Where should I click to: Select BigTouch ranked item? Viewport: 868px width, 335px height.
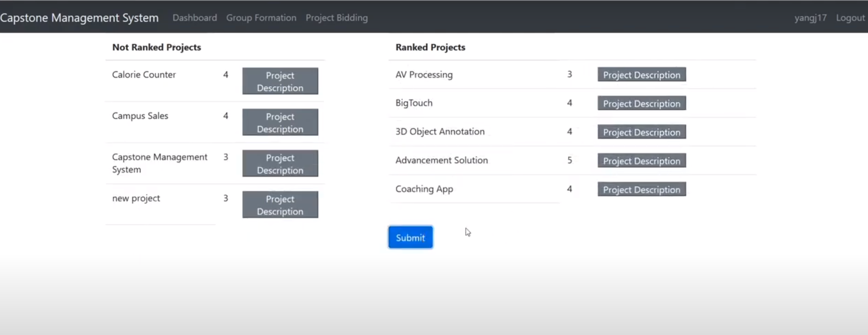coord(414,103)
